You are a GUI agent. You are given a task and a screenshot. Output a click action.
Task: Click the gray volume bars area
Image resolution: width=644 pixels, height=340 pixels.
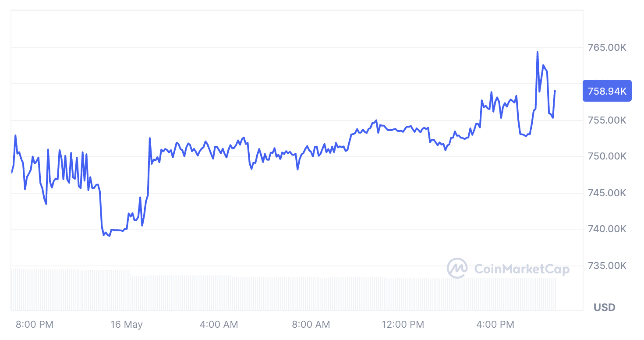point(280,293)
